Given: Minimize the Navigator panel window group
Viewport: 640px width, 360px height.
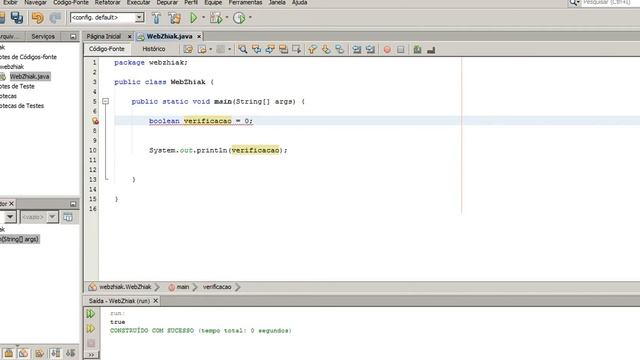Looking at the screenshot, I should (73, 204).
